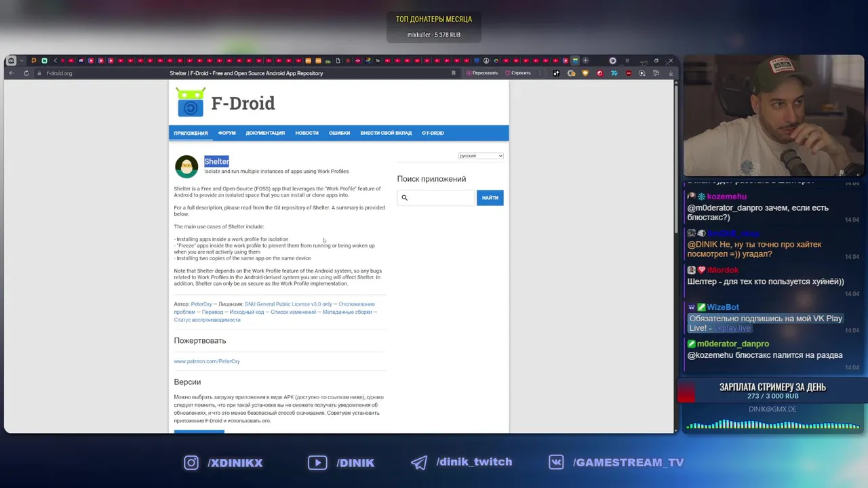Click the red block sign extension icon
This screenshot has width=868, height=488.
pos(629,73)
